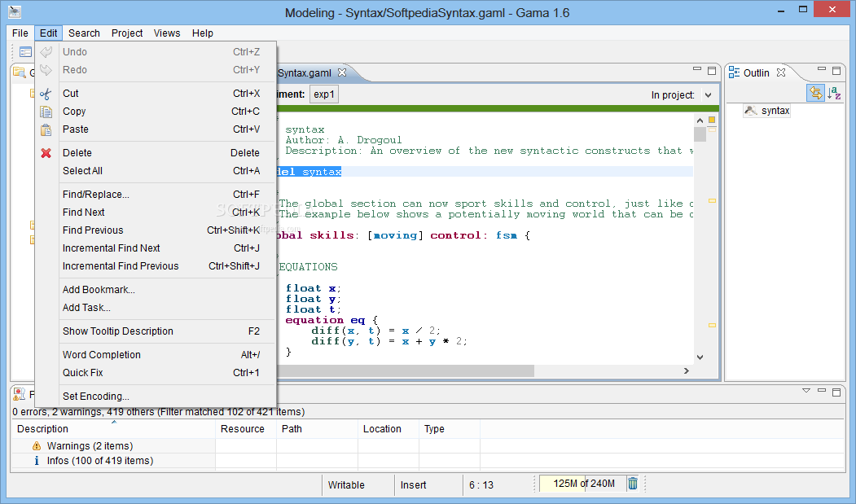
Task: Choose Quick Fix entry
Action: [156, 373]
